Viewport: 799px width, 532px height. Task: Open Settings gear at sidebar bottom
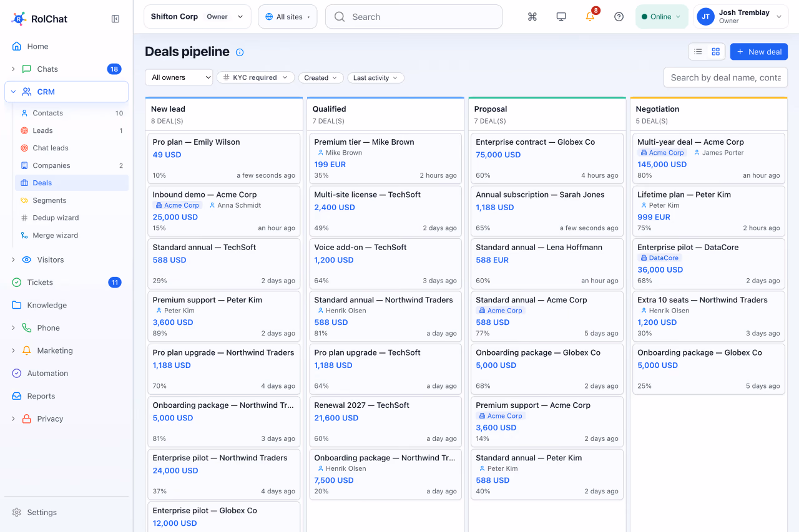point(66,512)
